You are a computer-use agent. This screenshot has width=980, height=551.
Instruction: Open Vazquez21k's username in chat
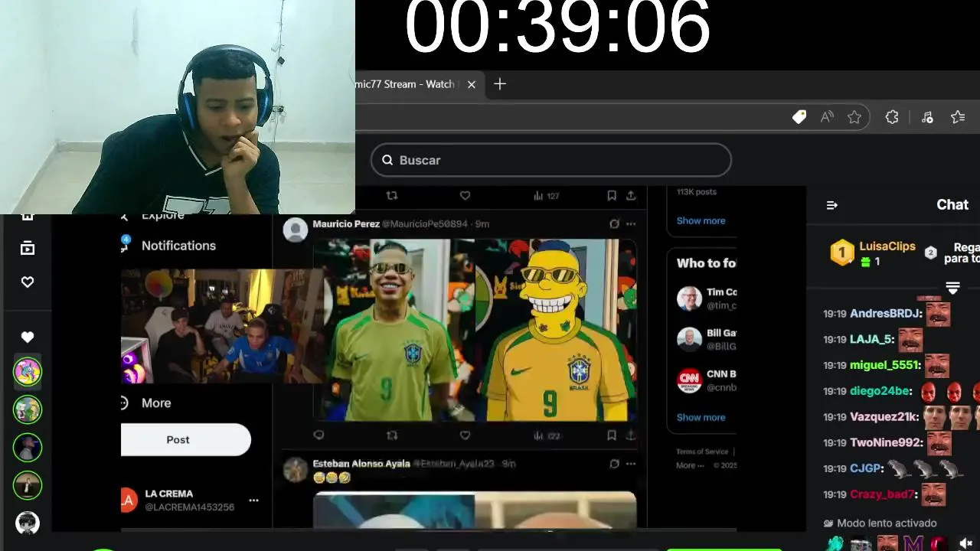(x=884, y=417)
